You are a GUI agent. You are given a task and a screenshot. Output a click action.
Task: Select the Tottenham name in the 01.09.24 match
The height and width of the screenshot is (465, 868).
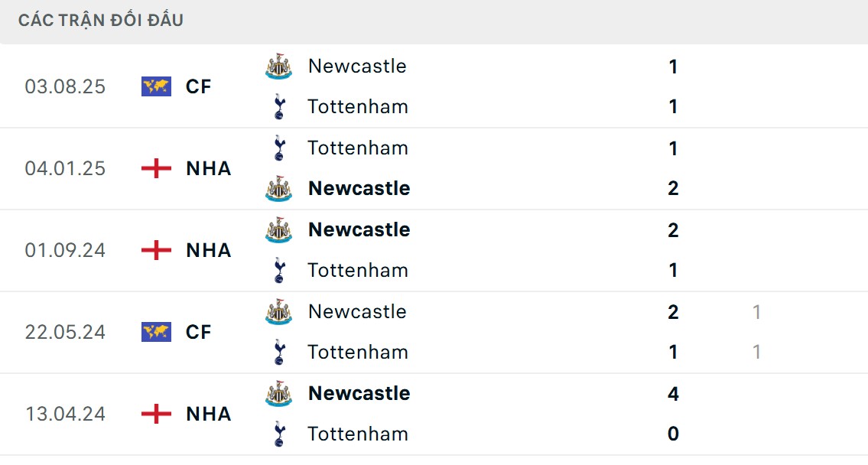pos(357,270)
